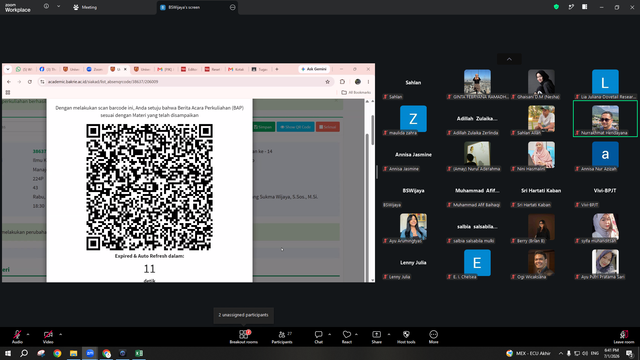Viewport: 640px width, 360px height.
Task: Click the Simpan green button
Action: [x=263, y=127]
